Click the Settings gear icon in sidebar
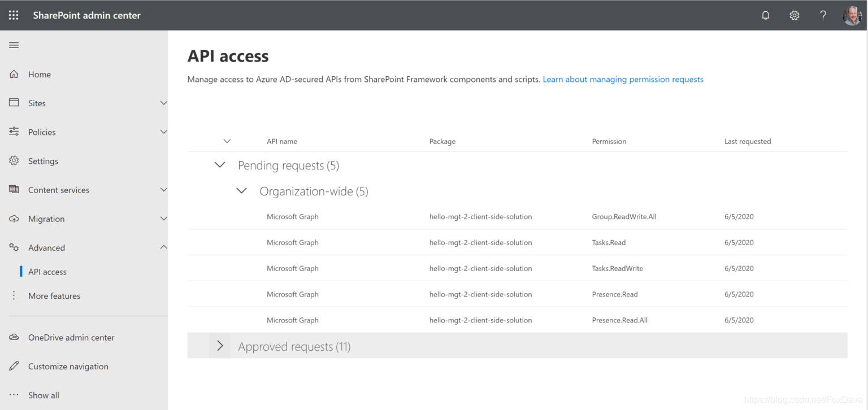 pos(14,161)
